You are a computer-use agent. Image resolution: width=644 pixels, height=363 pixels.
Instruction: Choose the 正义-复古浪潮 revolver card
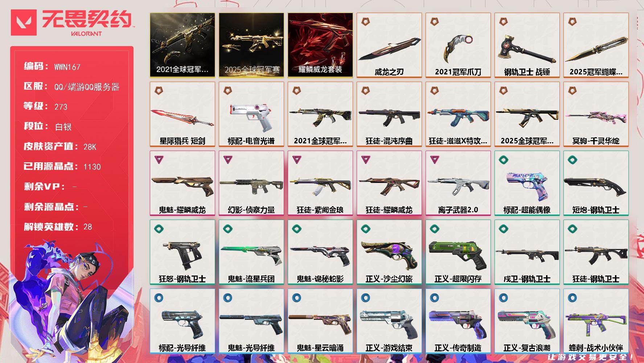click(527, 321)
